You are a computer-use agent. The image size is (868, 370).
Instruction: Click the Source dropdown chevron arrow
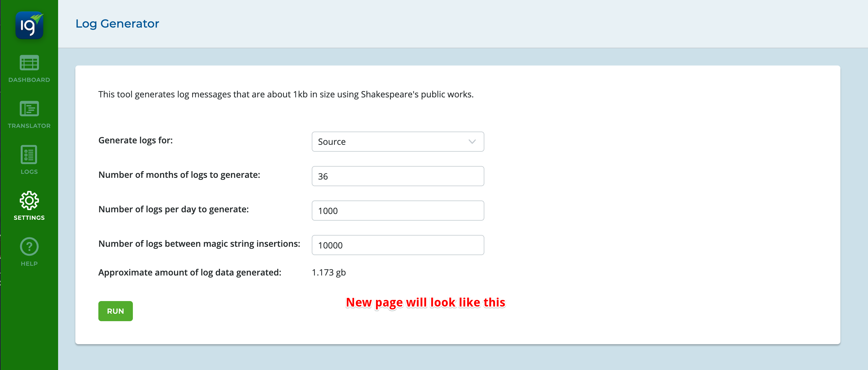[x=472, y=142]
